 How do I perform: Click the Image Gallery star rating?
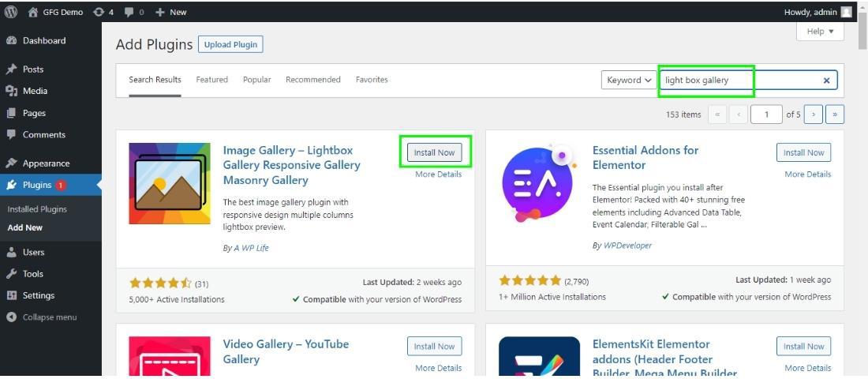pyautogui.click(x=160, y=283)
